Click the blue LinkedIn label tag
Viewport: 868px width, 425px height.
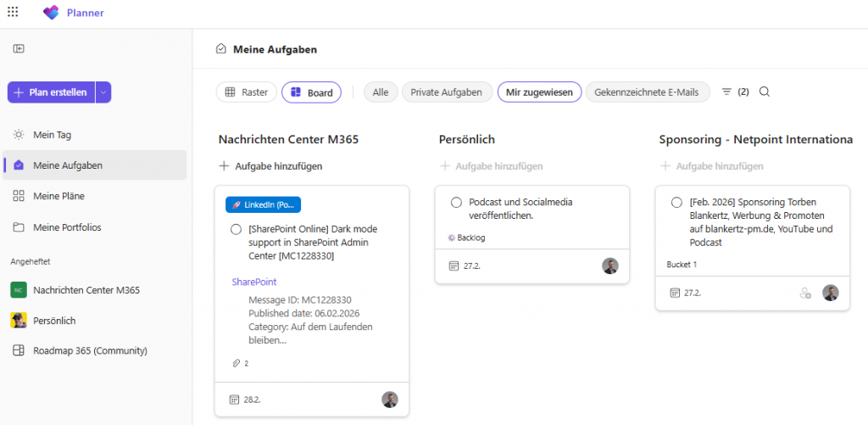click(x=263, y=204)
